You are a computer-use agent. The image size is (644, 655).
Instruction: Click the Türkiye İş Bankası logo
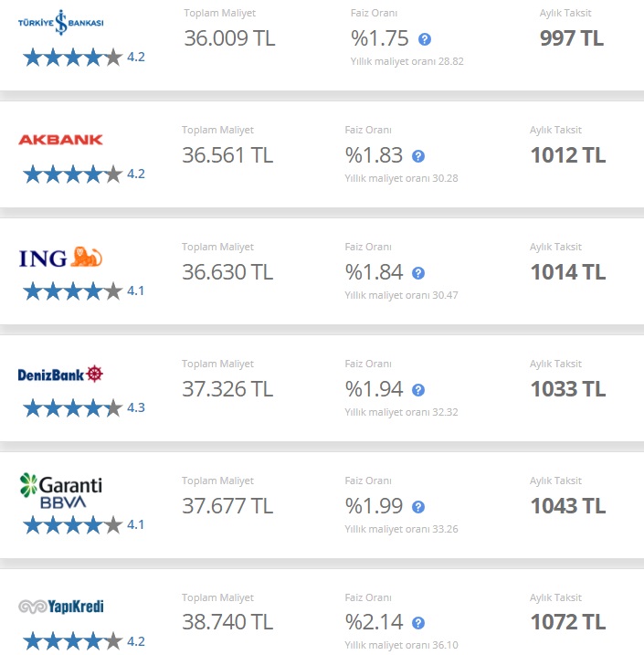coord(60,23)
